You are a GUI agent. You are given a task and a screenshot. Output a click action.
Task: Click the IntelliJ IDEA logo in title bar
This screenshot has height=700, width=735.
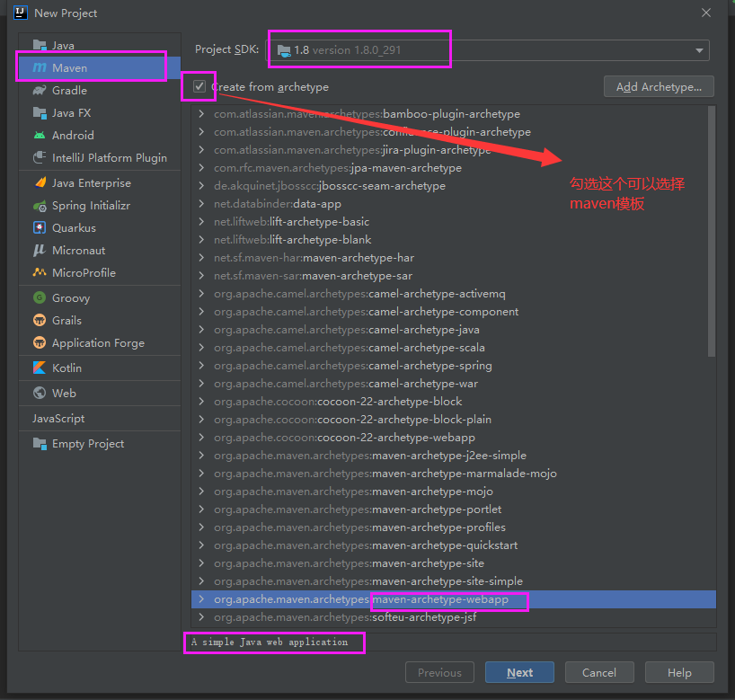click(x=21, y=13)
